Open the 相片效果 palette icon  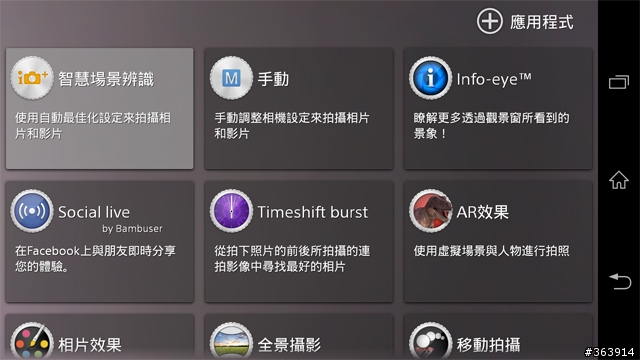click(32, 341)
